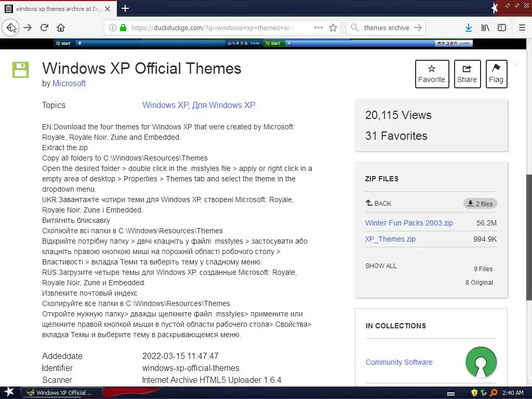The width and height of the screenshot is (532, 399).
Task: Go to the browser home page
Action: pos(61,28)
